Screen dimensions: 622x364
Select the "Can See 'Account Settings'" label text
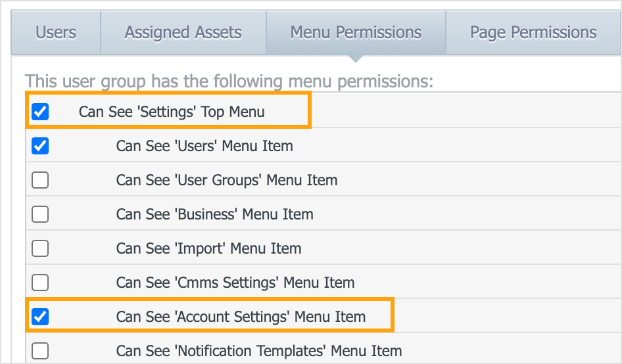pos(241,317)
